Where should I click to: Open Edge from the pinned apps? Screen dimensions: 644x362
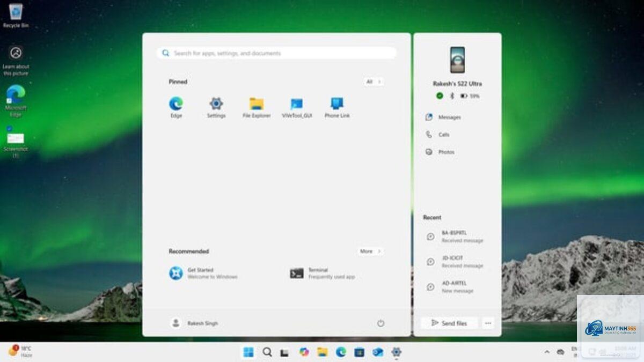pos(176,107)
